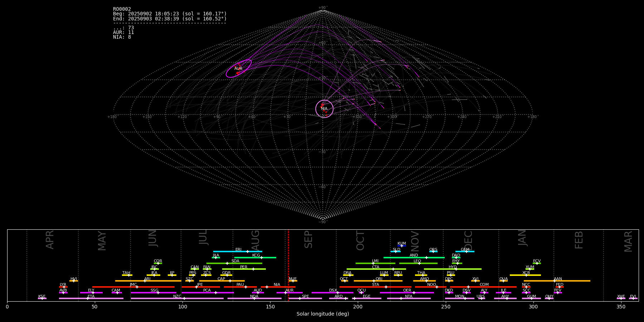Click the QUA peak cross marker
This screenshot has width=644, height=322.
503,281
